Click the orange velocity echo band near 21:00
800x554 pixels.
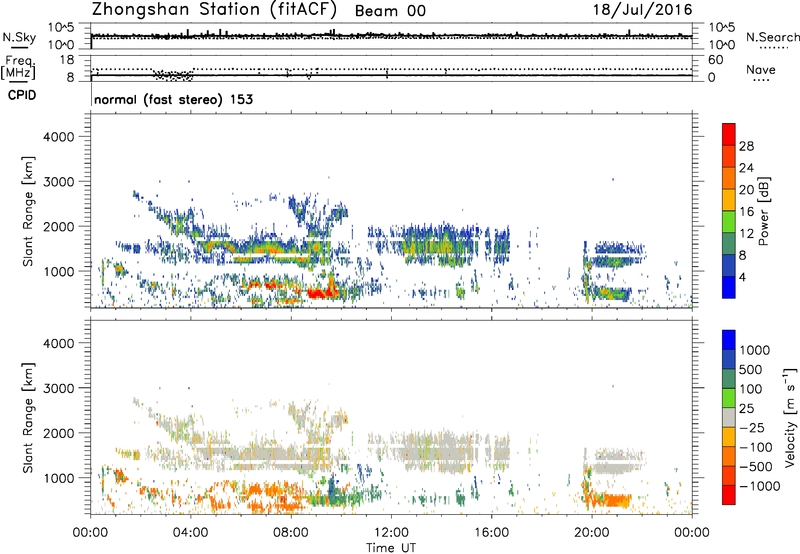click(614, 500)
